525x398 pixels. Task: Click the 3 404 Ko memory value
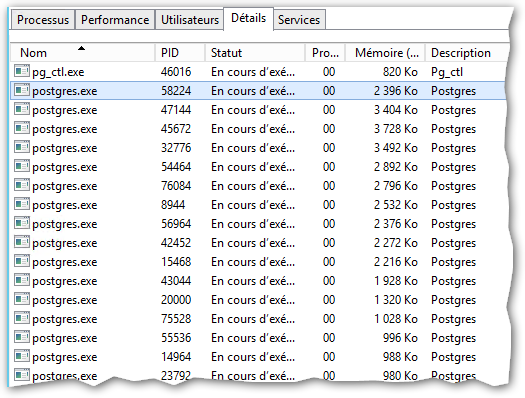pos(396,110)
